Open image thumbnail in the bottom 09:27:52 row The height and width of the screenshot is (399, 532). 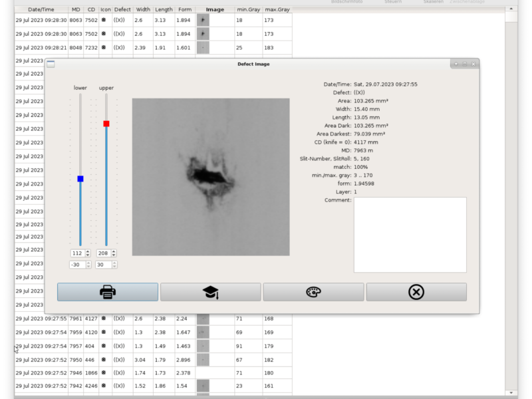click(x=203, y=386)
